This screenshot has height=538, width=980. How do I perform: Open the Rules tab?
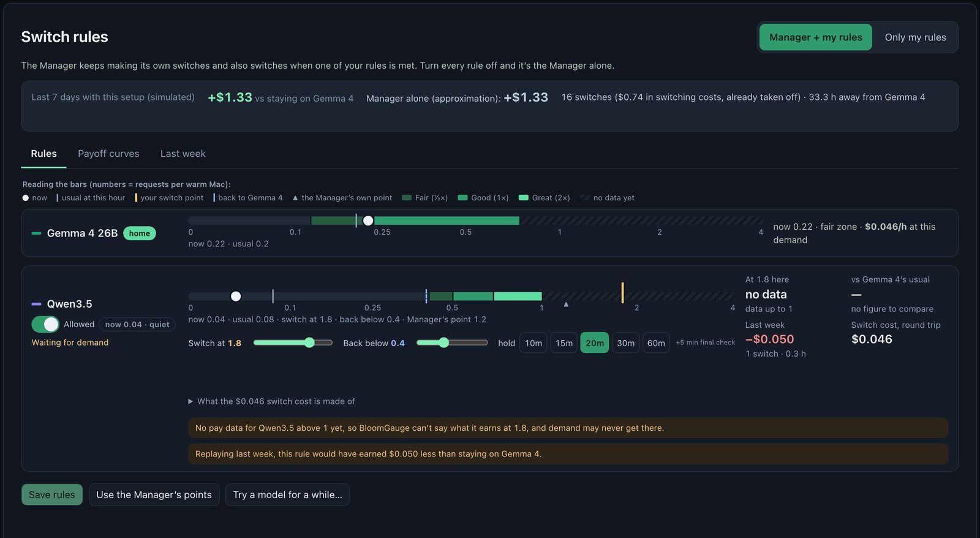(x=43, y=154)
